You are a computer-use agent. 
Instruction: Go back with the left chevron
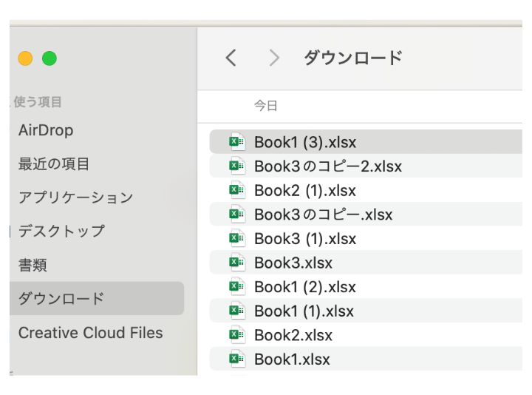(231, 58)
